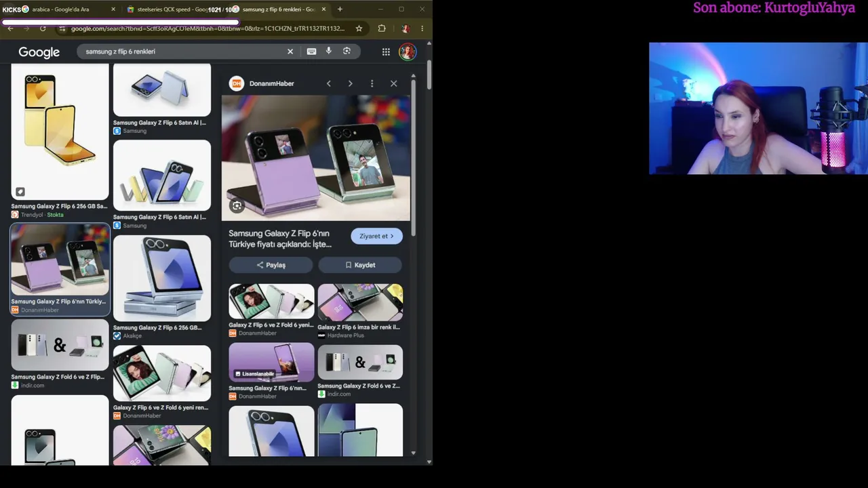Bookmark this page with the star icon
Image resolution: width=868 pixels, height=488 pixels.
(359, 28)
